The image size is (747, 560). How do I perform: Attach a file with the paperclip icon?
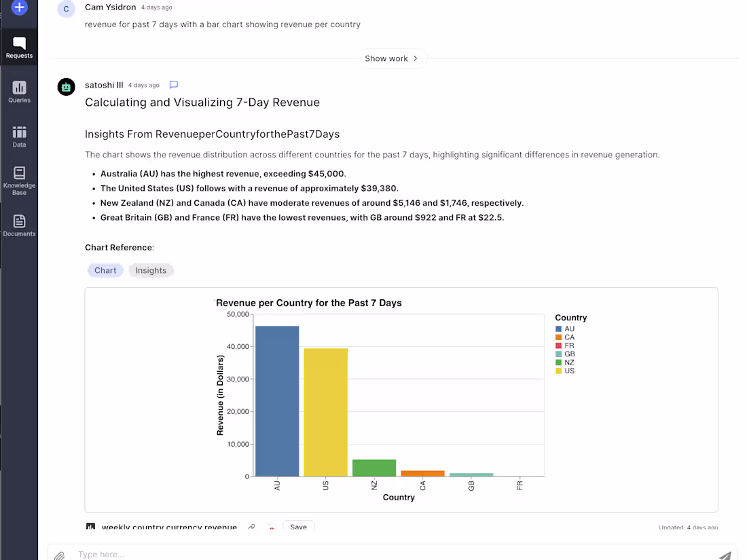(x=60, y=554)
